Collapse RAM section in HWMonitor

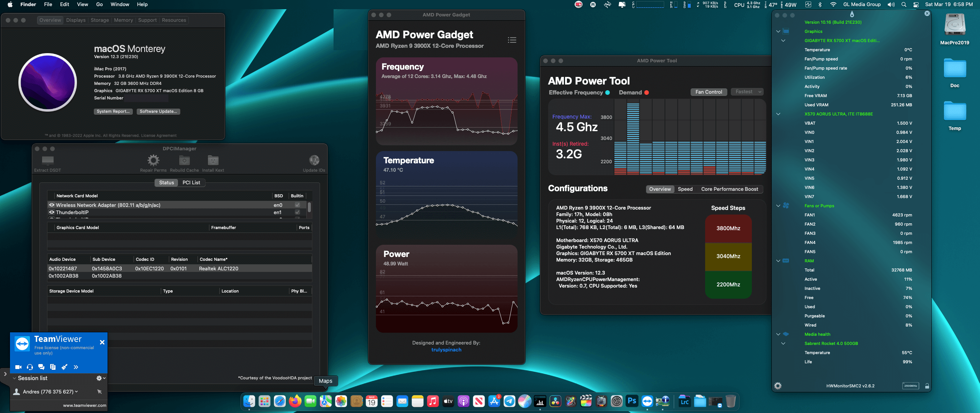[x=778, y=261]
